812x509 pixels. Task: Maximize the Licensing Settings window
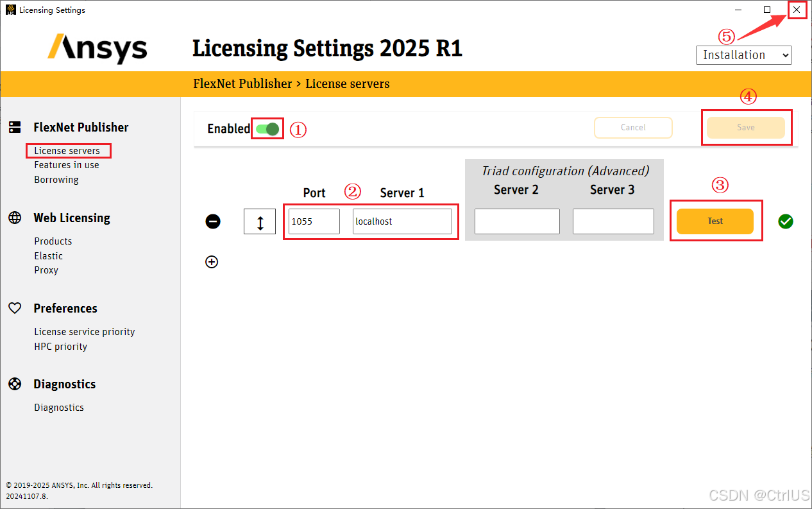coord(767,10)
